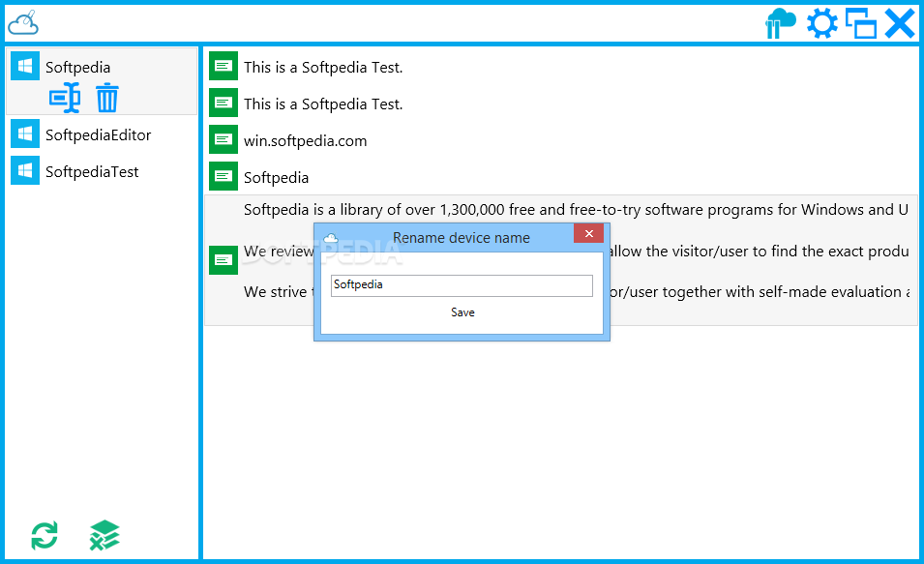Screen dimensions: 924x564
Task: Close the Rename device name dialog
Action: pyautogui.click(x=588, y=233)
